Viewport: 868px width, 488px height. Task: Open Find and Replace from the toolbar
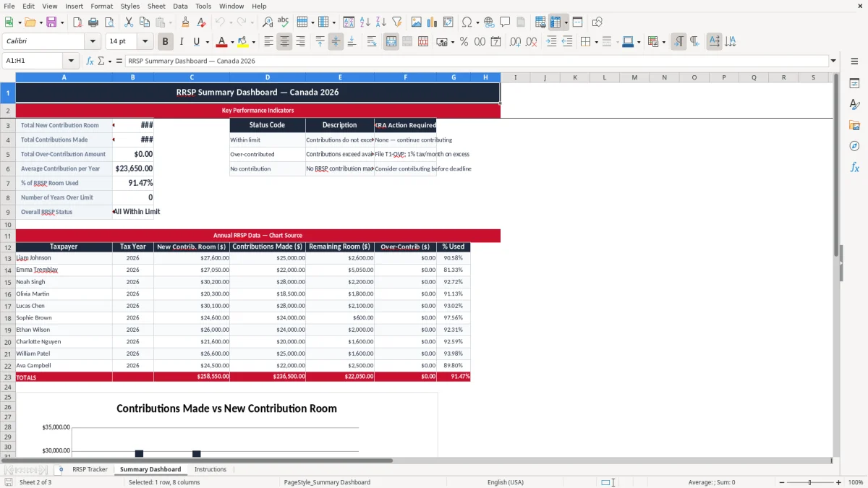point(268,22)
